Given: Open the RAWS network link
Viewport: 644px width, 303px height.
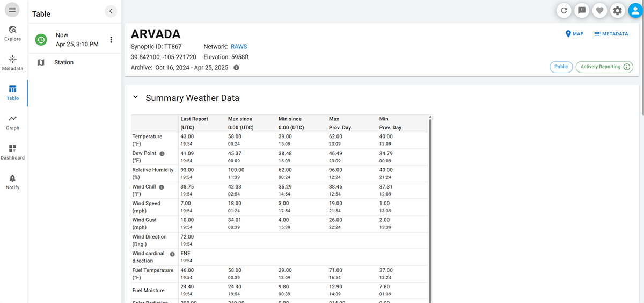Looking at the screenshot, I should (x=239, y=47).
